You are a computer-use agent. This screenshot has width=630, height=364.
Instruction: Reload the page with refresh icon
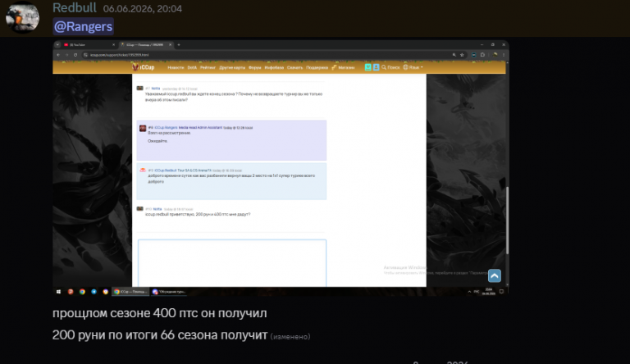click(75, 55)
